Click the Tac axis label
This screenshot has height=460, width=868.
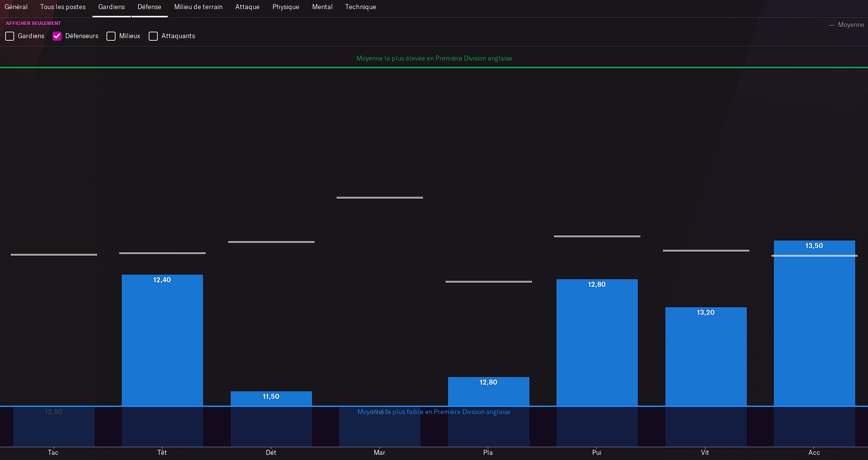(53, 452)
